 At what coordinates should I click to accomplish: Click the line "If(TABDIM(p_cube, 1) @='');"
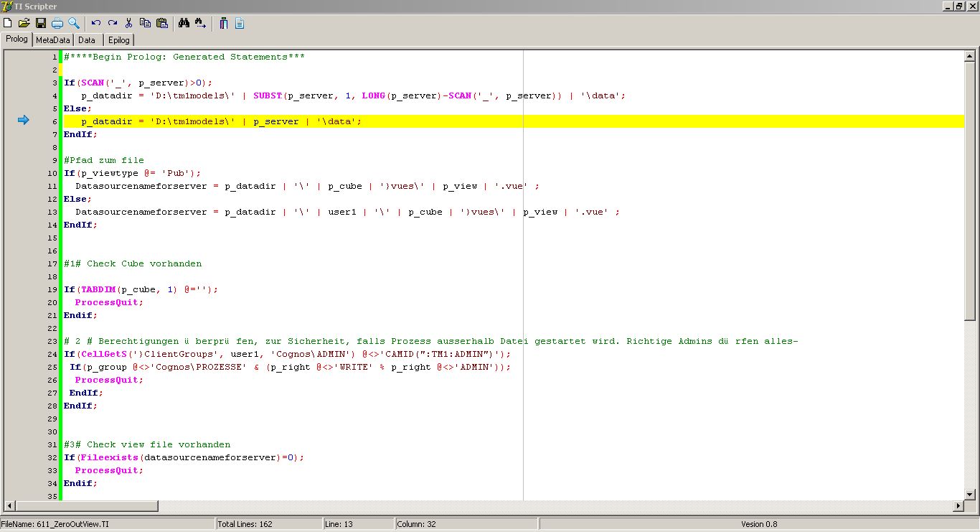(141, 289)
